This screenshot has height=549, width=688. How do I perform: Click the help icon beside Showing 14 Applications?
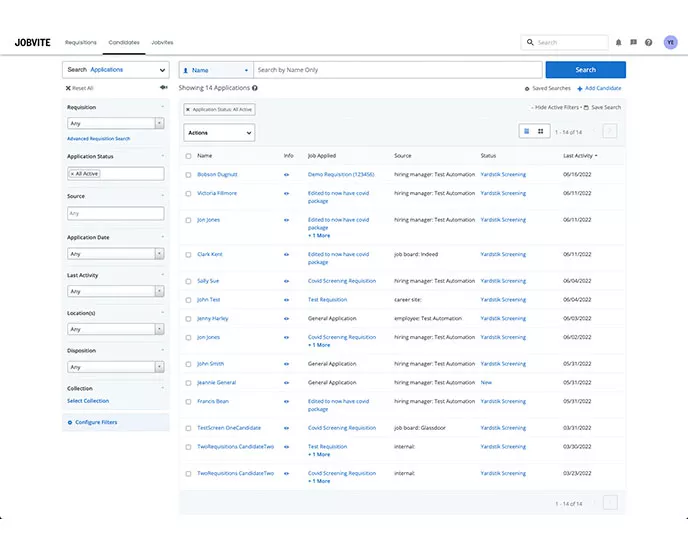pyautogui.click(x=255, y=88)
